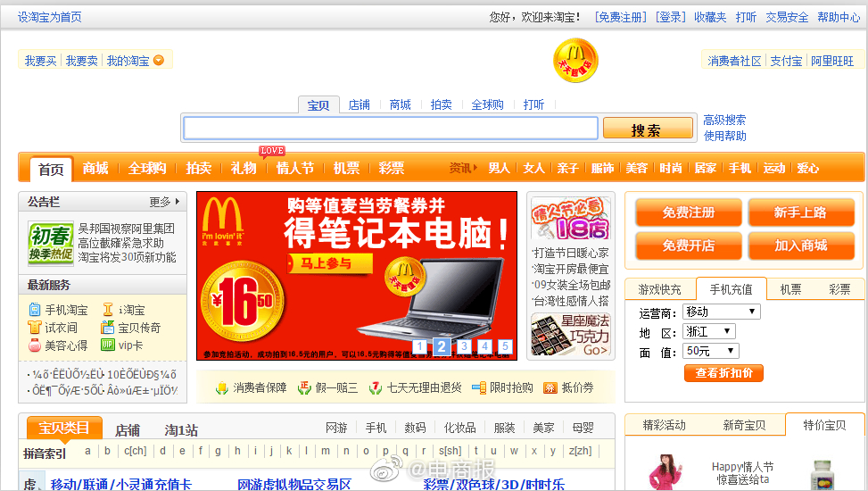The image size is (868, 491).
Task: Click the 消费者保障 tulip icon
Action: [222, 388]
